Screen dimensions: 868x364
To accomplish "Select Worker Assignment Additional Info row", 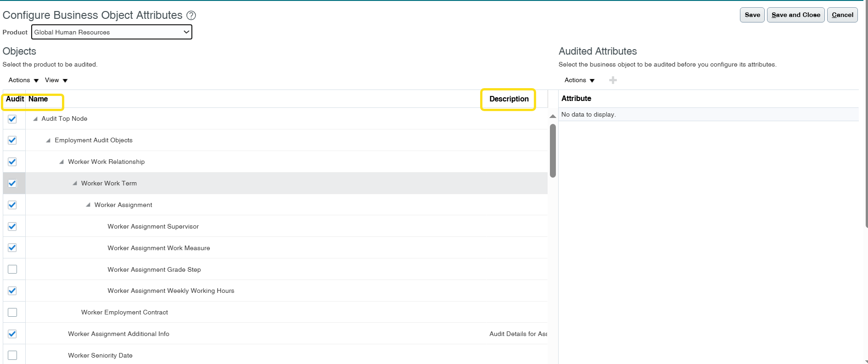I will pyautogui.click(x=275, y=334).
